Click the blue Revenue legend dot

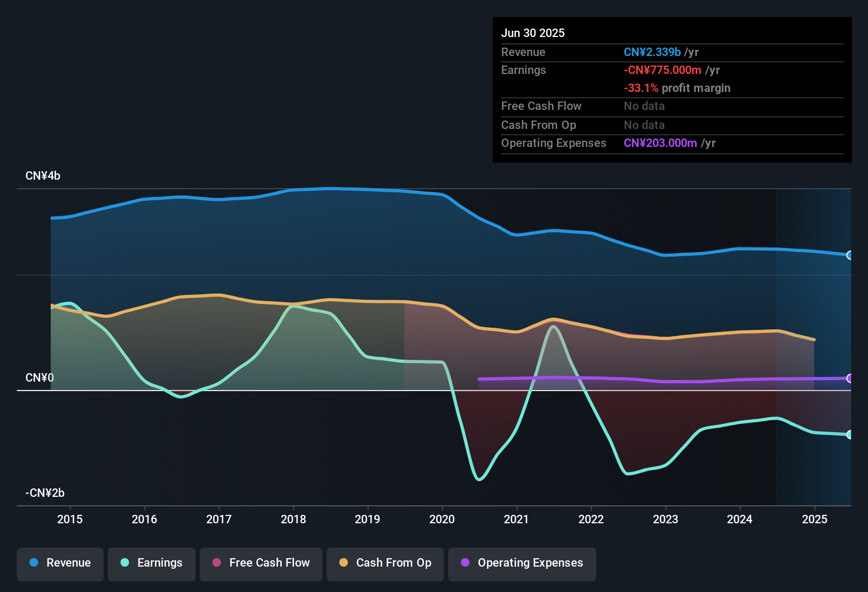[x=34, y=563]
